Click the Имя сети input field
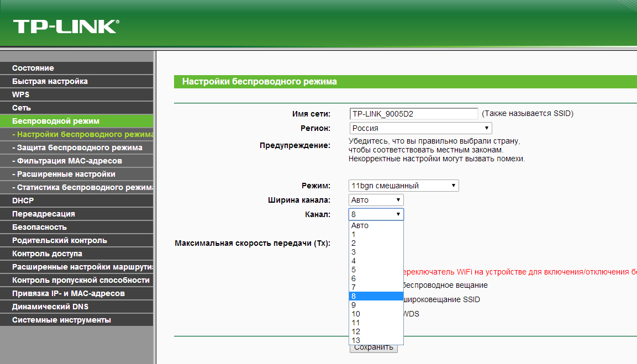This screenshot has width=637, height=364. pos(414,114)
